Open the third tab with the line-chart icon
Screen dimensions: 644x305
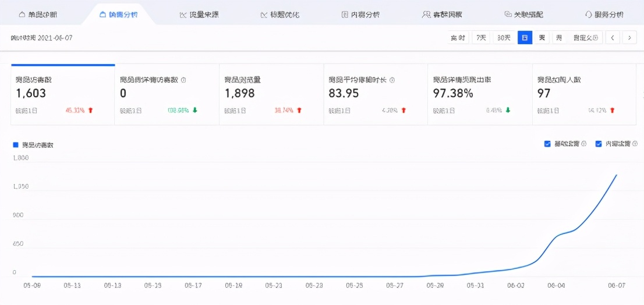[x=199, y=15]
